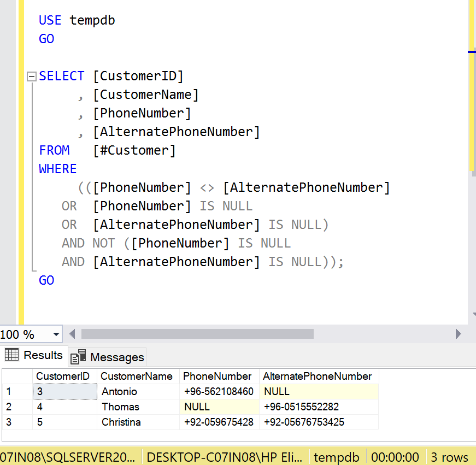
Task: Select the CustomerName column header
Action: (x=137, y=376)
